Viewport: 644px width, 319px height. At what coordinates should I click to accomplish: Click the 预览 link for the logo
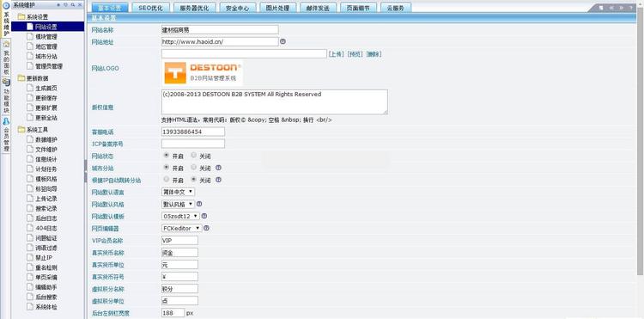pos(355,54)
